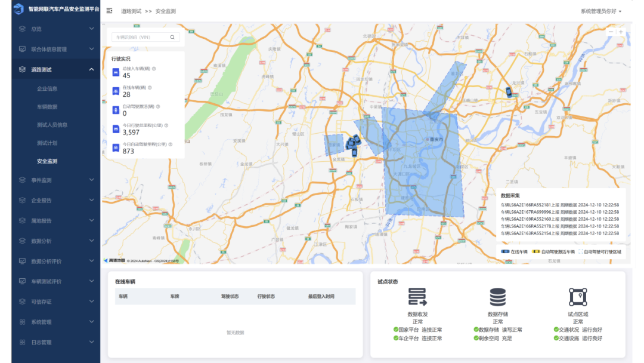Click the 数据存储 database icon
The image size is (644, 363).
click(x=497, y=297)
